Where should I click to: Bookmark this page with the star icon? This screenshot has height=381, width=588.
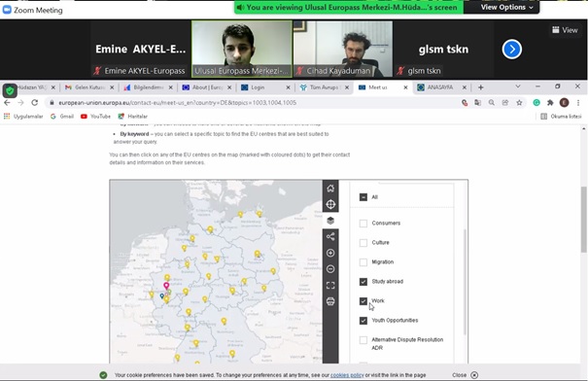pos(519,103)
